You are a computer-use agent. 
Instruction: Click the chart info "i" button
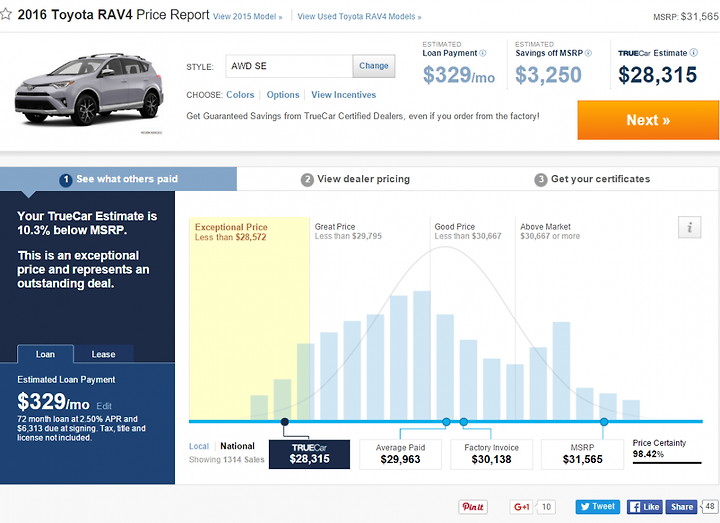point(689,227)
